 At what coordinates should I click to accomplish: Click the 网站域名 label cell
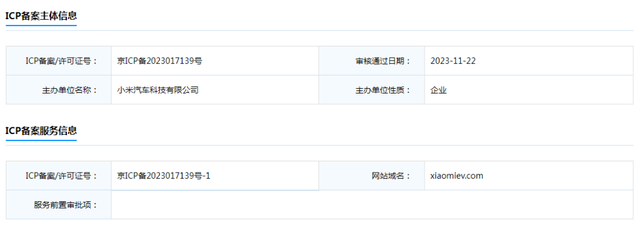371,176
